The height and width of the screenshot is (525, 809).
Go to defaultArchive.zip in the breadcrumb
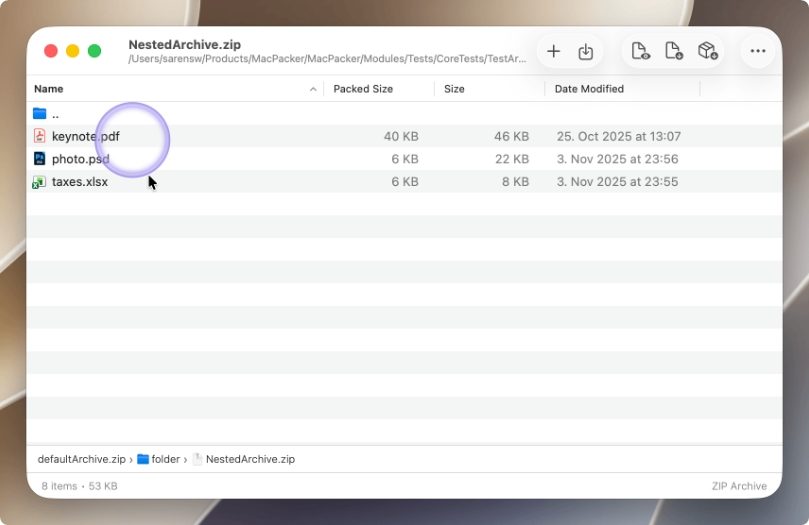click(82, 459)
